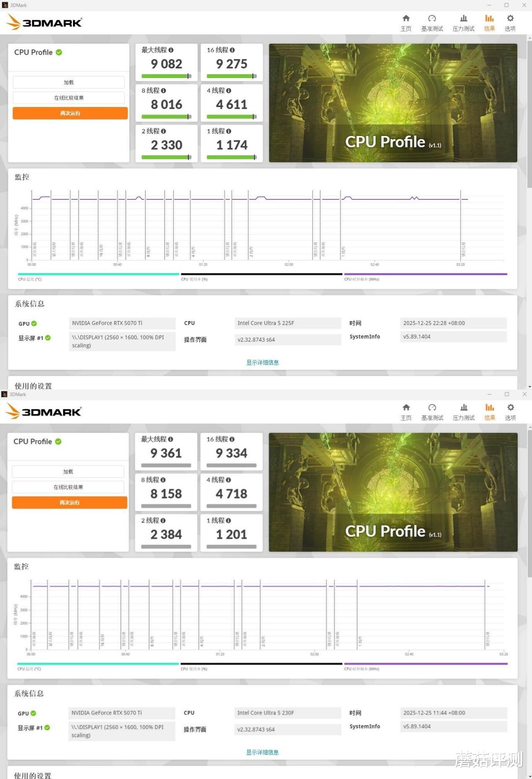This screenshot has height=779, width=532.
Task: Select Intel Core Ultra 5 225F field
Action: [x=288, y=323]
